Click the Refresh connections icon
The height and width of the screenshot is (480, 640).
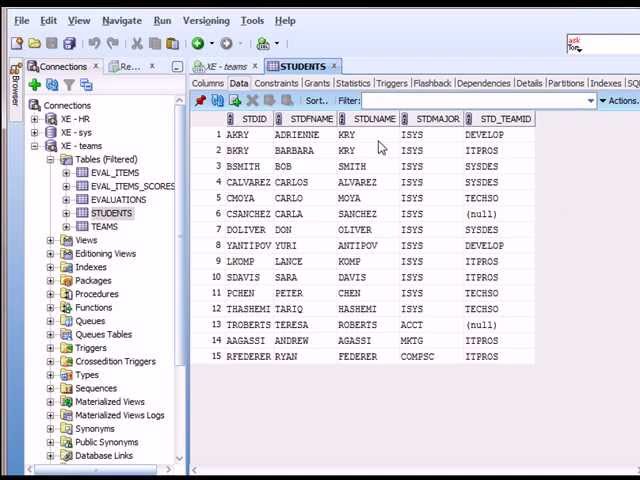tap(52, 85)
